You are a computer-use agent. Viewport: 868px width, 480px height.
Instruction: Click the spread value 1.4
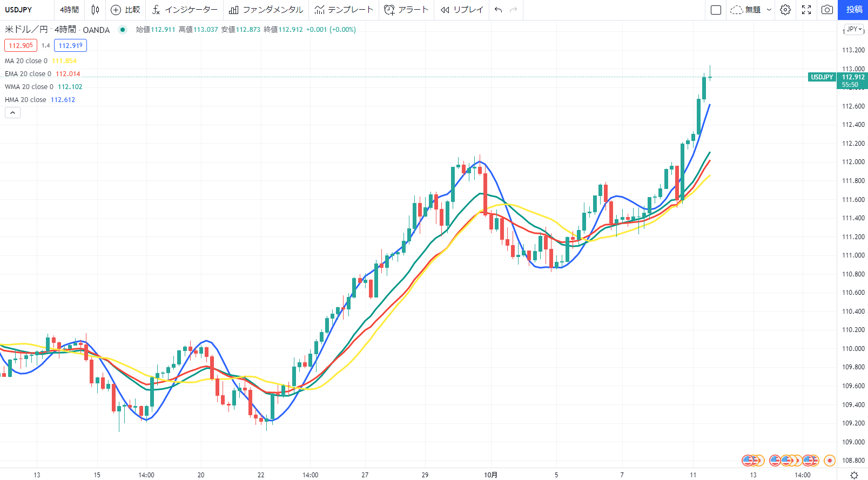pyautogui.click(x=45, y=46)
